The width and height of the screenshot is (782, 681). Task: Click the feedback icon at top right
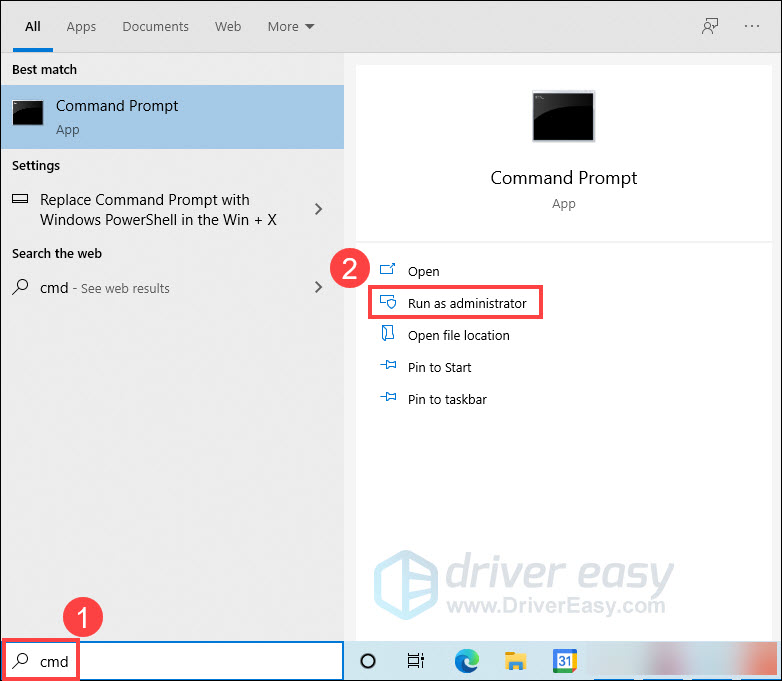(710, 27)
